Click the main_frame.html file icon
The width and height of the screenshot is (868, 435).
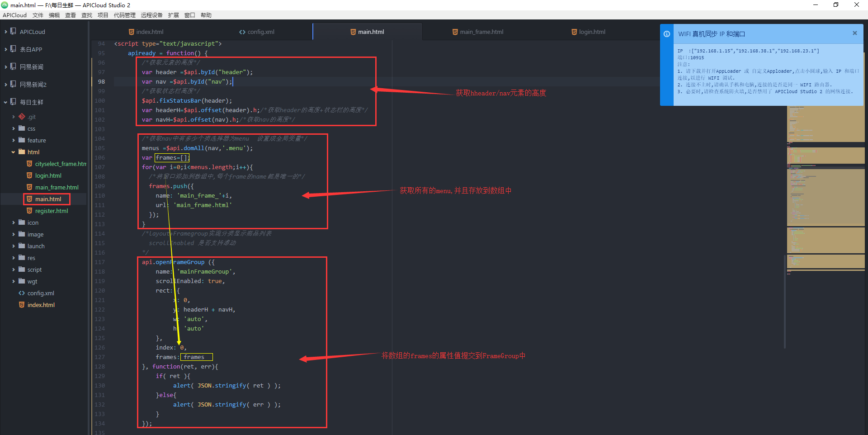(x=30, y=187)
